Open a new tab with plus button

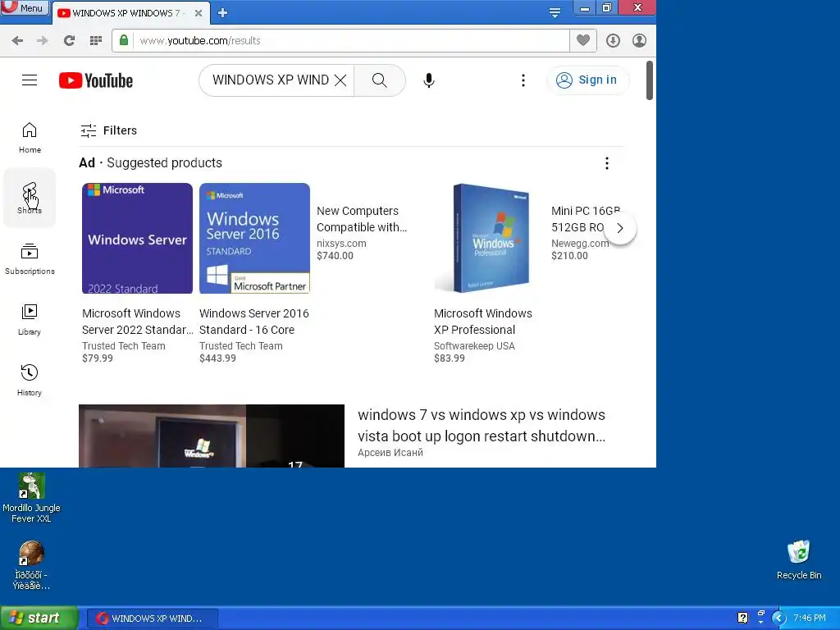(x=223, y=13)
